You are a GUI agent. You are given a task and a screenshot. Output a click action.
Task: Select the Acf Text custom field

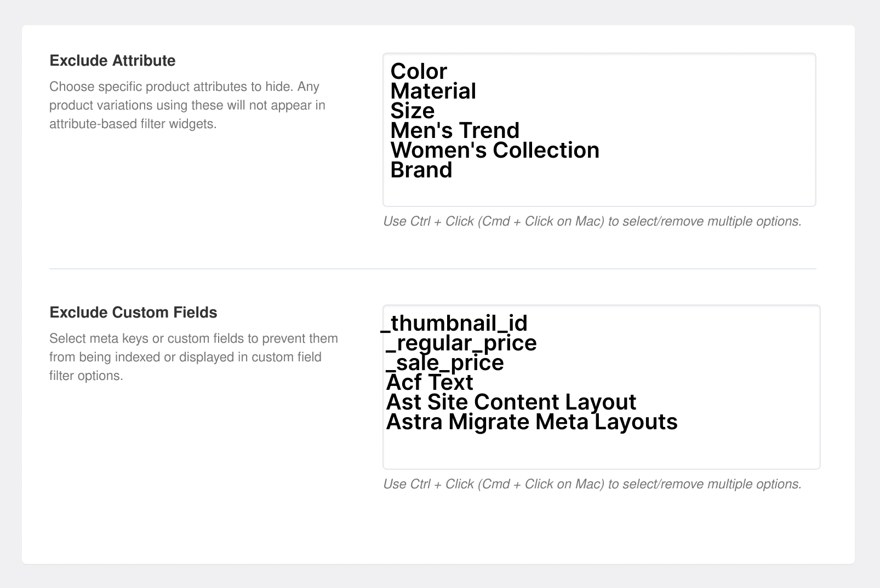429,383
